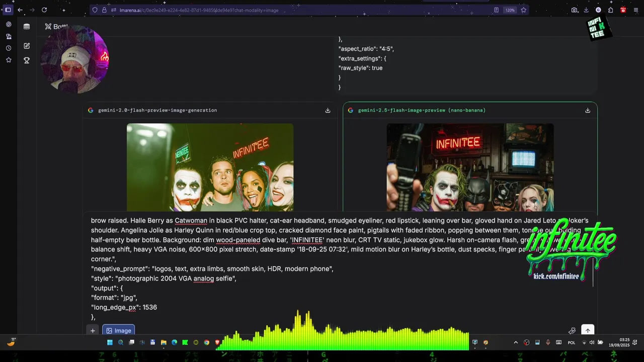
Task: Open the Battle mode dropdown
Action: [56, 27]
